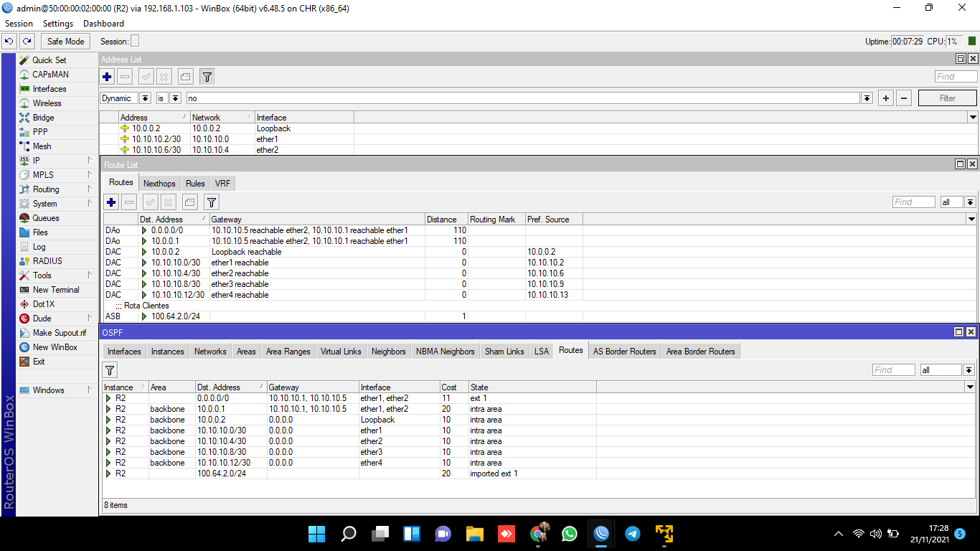
Task: Open Files in the sidebar
Action: pyautogui.click(x=40, y=232)
